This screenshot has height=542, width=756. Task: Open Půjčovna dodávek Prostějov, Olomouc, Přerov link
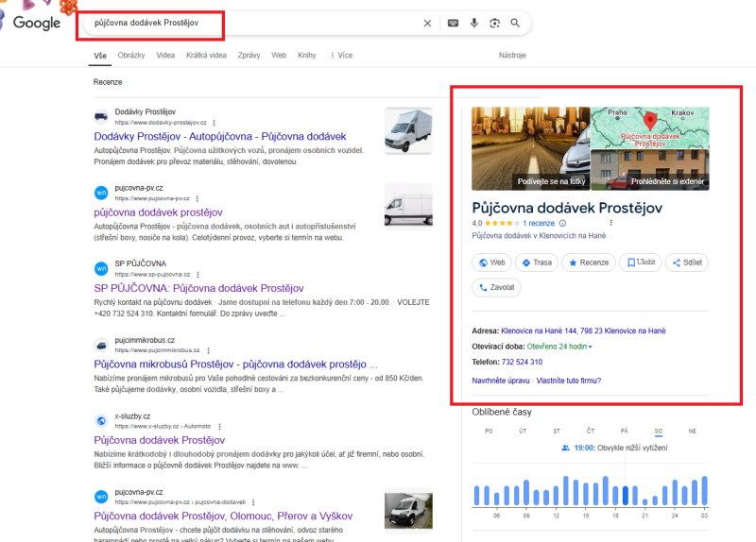click(x=223, y=516)
